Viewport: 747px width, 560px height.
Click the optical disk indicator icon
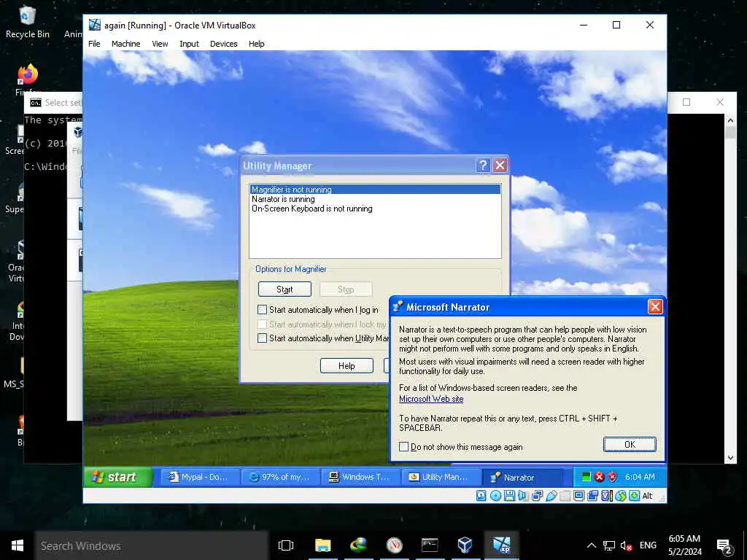[495, 496]
